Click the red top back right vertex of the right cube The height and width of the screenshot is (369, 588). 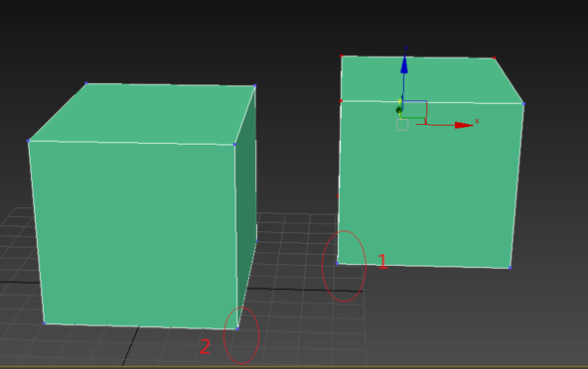pyautogui.click(x=495, y=58)
